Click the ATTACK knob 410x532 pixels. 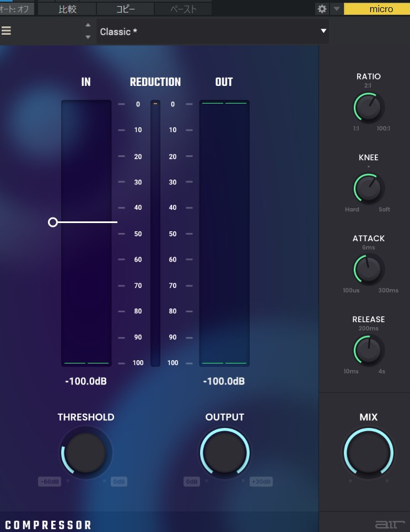(x=369, y=269)
